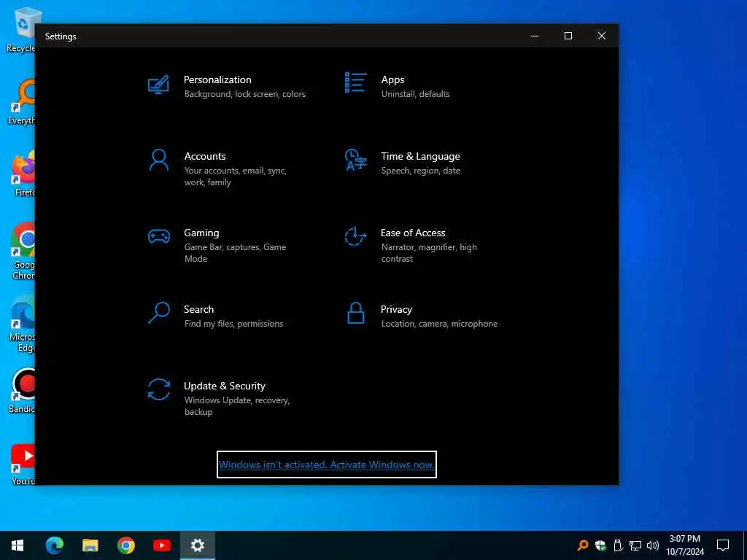Open Windows Security shield tray icon
This screenshot has height=560, width=747.
click(600, 545)
